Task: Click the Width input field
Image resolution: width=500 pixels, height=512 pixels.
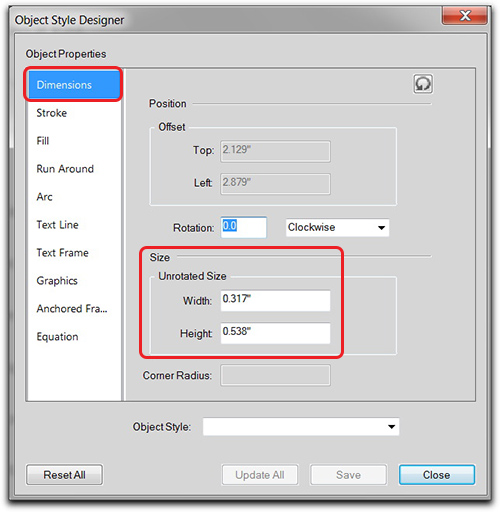Action: [275, 301]
